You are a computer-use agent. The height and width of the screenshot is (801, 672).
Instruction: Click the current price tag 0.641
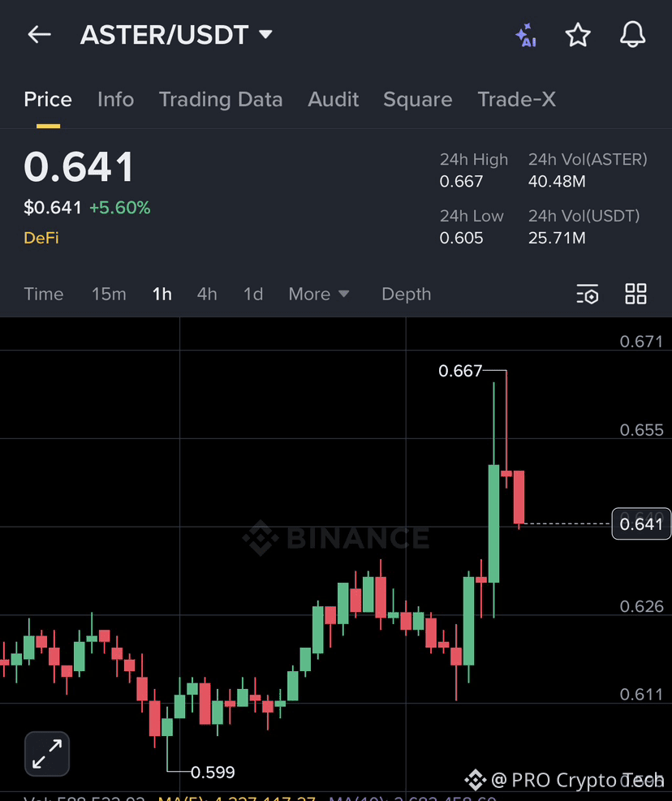point(641,523)
